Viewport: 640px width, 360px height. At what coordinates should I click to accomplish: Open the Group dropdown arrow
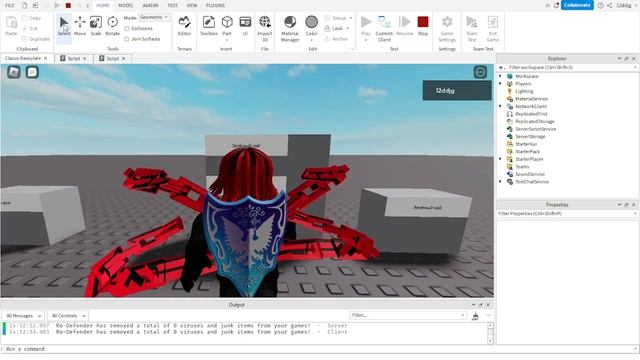(x=351, y=18)
